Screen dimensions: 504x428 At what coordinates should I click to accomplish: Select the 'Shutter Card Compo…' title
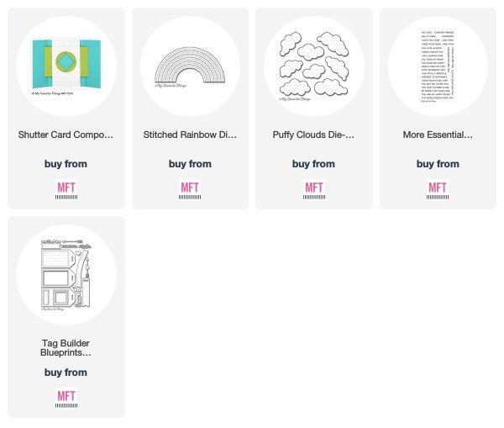click(66, 135)
